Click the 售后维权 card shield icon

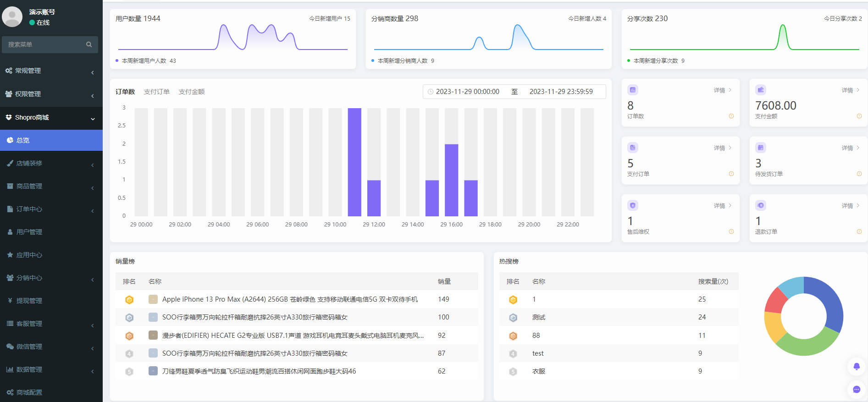pyautogui.click(x=633, y=205)
